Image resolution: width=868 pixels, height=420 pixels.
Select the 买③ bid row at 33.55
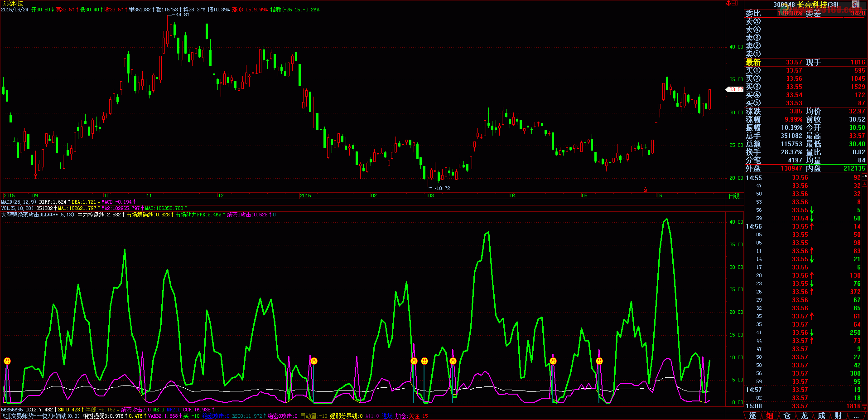805,87
